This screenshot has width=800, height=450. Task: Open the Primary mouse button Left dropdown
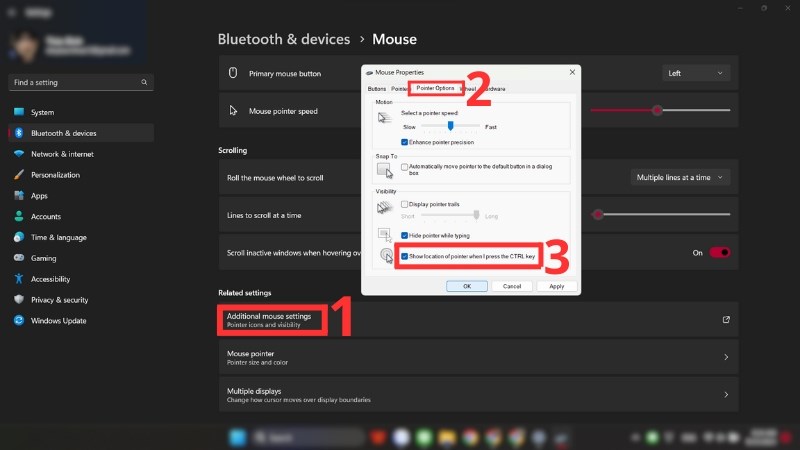tap(696, 73)
